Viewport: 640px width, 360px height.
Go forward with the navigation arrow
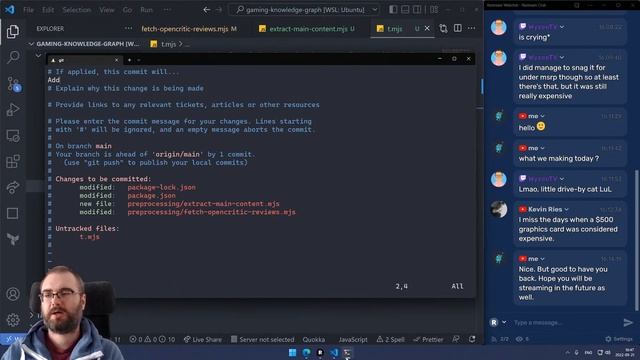[x=219, y=9]
